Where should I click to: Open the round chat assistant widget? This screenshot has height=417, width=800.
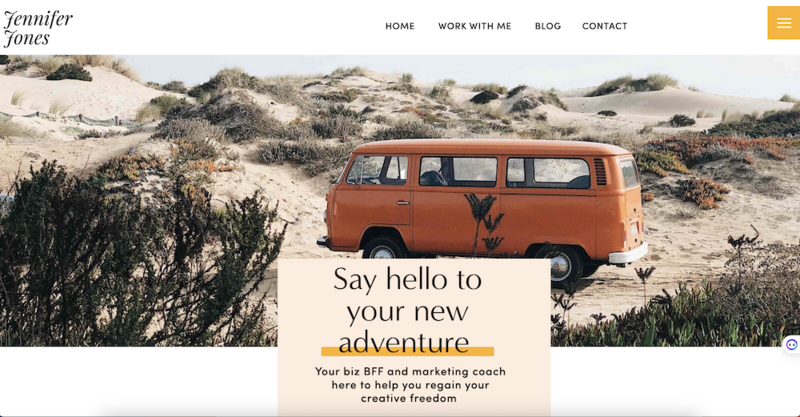792,345
